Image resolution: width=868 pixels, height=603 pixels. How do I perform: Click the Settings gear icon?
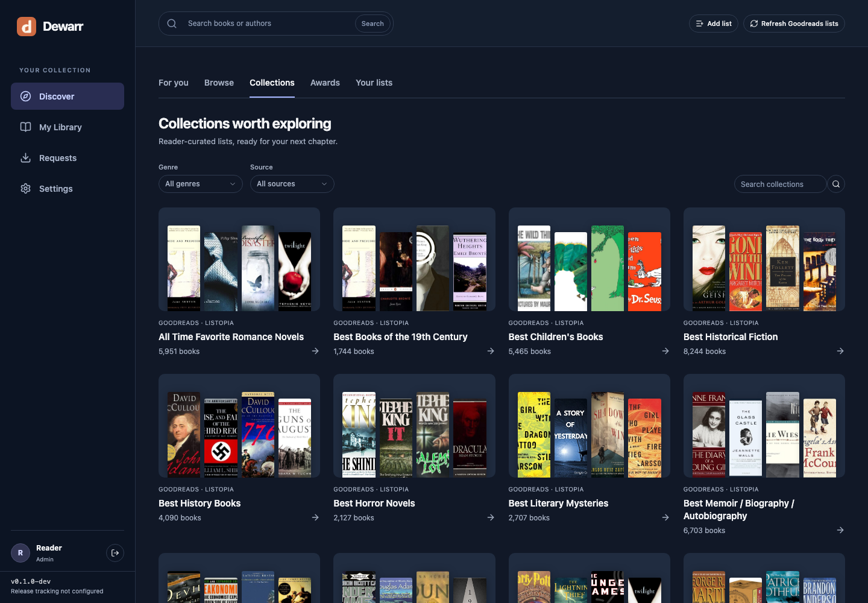[x=26, y=188]
